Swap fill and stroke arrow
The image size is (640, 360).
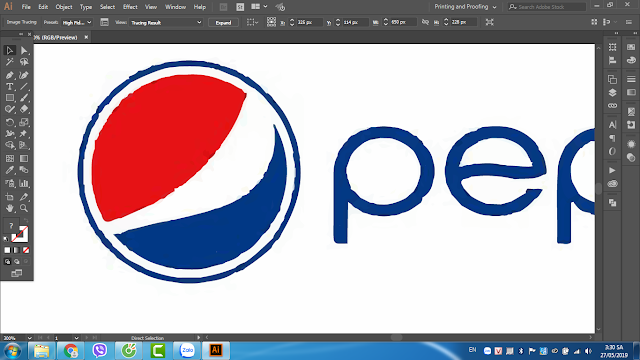(26, 221)
